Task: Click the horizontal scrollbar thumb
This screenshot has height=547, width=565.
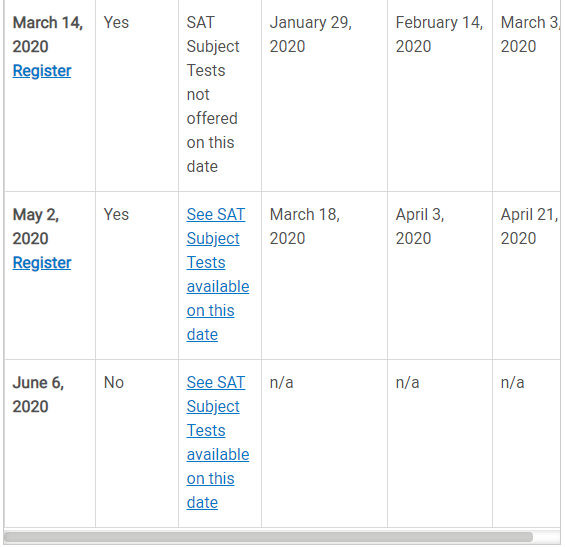Action: tap(268, 537)
